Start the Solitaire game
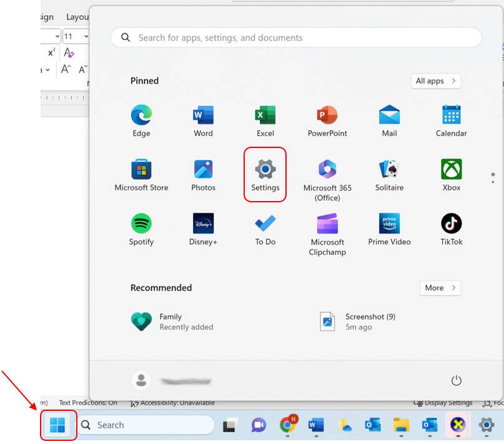This screenshot has width=504, height=444. [389, 175]
